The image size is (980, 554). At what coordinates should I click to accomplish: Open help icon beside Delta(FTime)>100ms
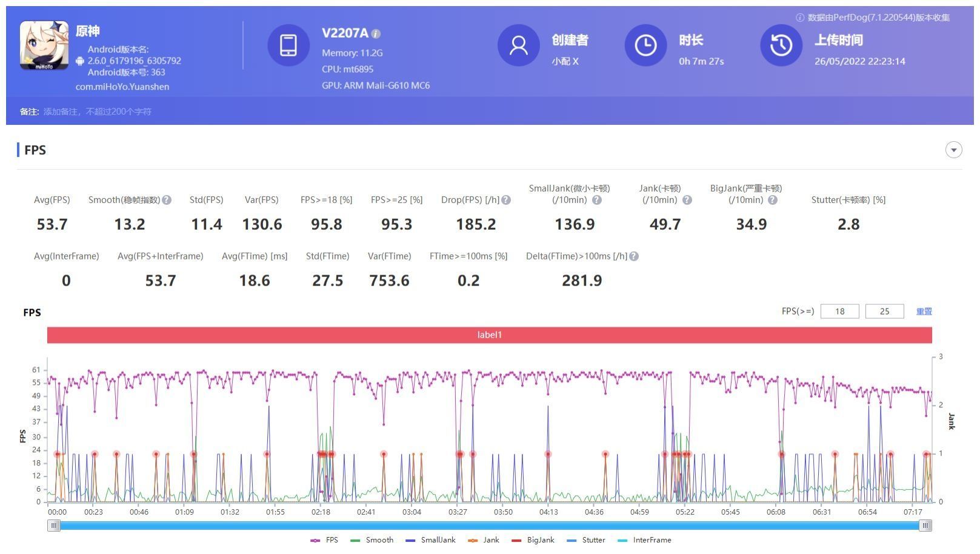tap(634, 256)
